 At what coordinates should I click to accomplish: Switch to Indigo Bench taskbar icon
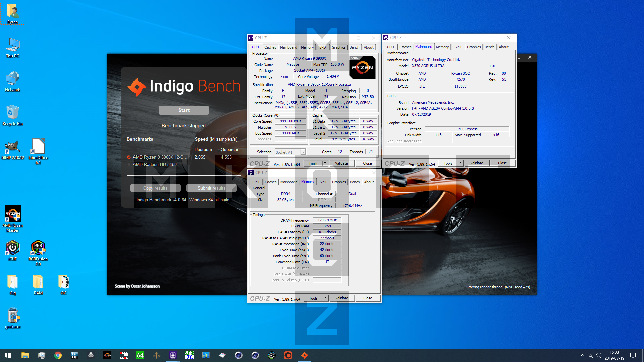(x=305, y=355)
